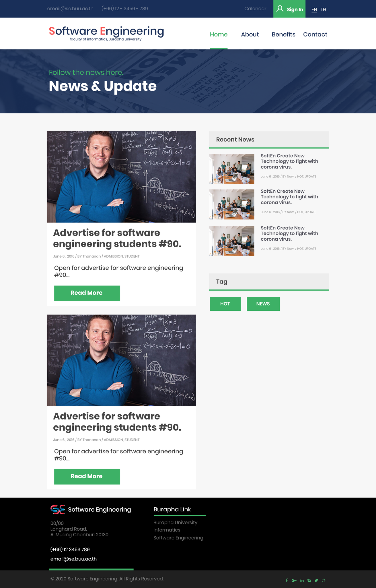Go to the About menu item
The height and width of the screenshot is (588, 376).
tap(250, 34)
